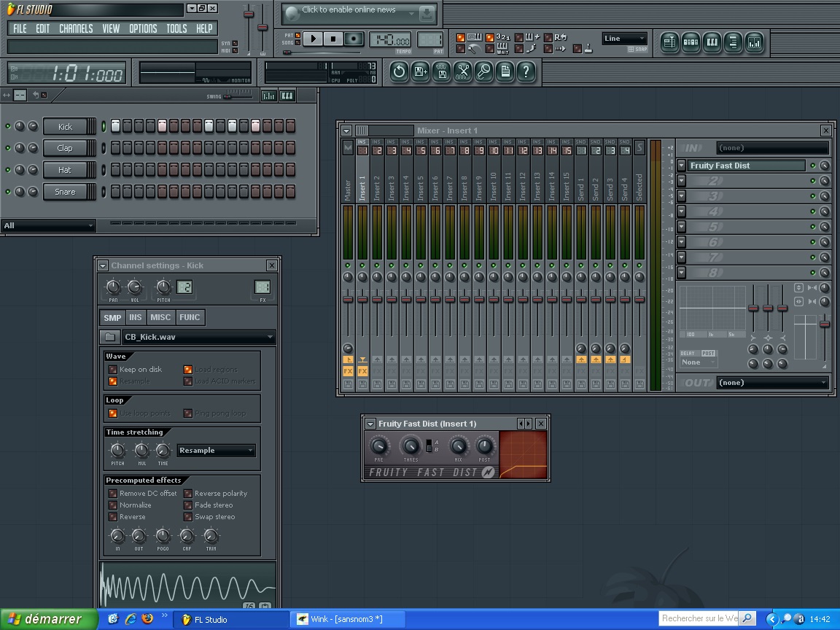
Task: Enable Fade stereo checkbox
Action: (x=187, y=505)
